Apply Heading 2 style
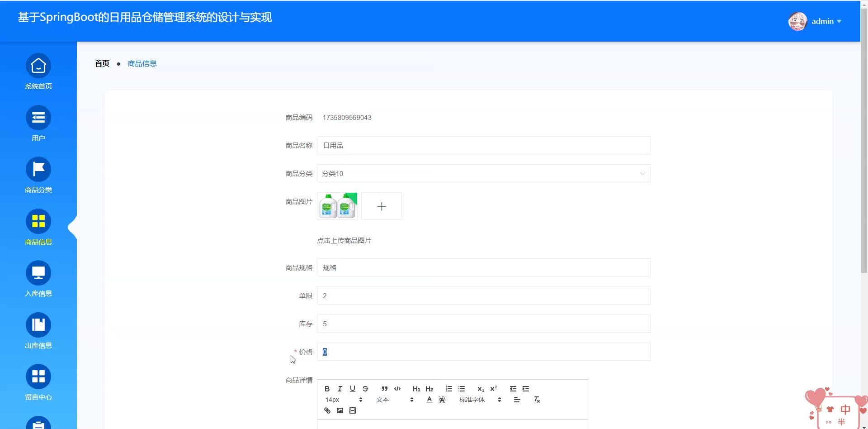 (429, 389)
